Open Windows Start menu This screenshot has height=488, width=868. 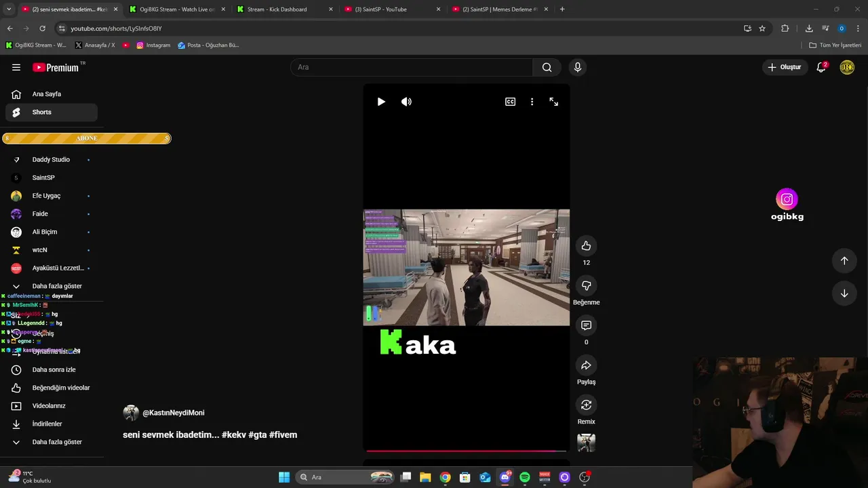[x=284, y=477]
